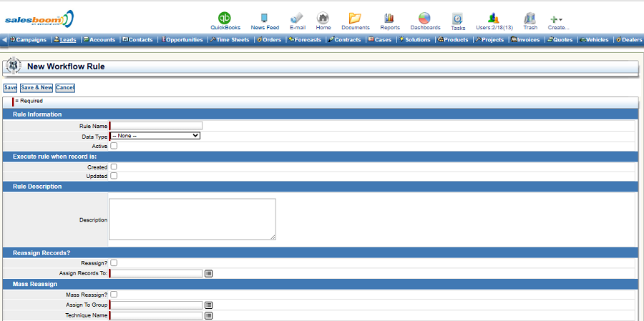Go to the Home icon
This screenshot has height=321, width=644.
pyautogui.click(x=323, y=18)
